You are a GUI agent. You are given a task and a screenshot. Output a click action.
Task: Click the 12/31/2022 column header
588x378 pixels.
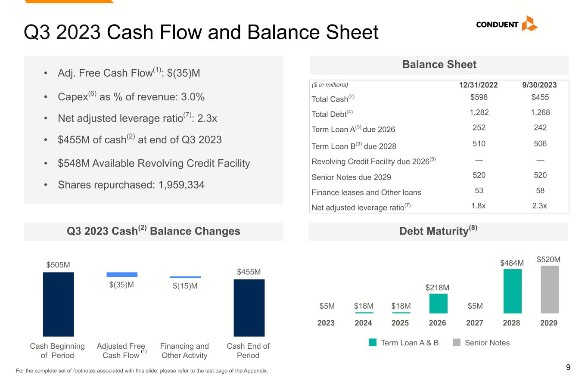(x=478, y=85)
